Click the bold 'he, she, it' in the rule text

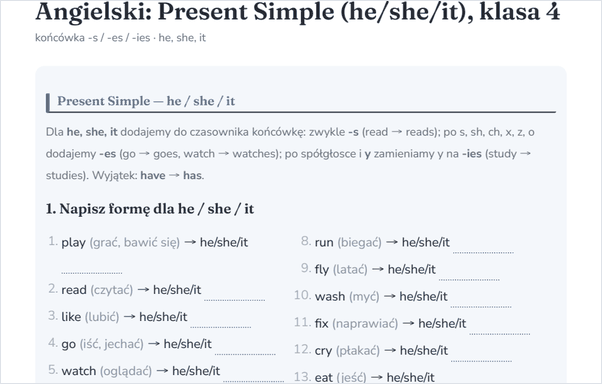point(92,132)
